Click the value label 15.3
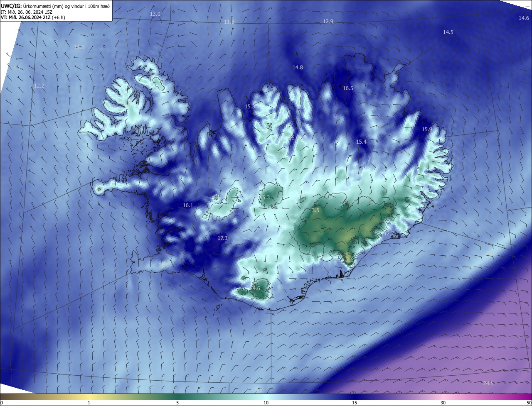Image resolution: width=532 pixels, height=406 pixels. [x=249, y=106]
